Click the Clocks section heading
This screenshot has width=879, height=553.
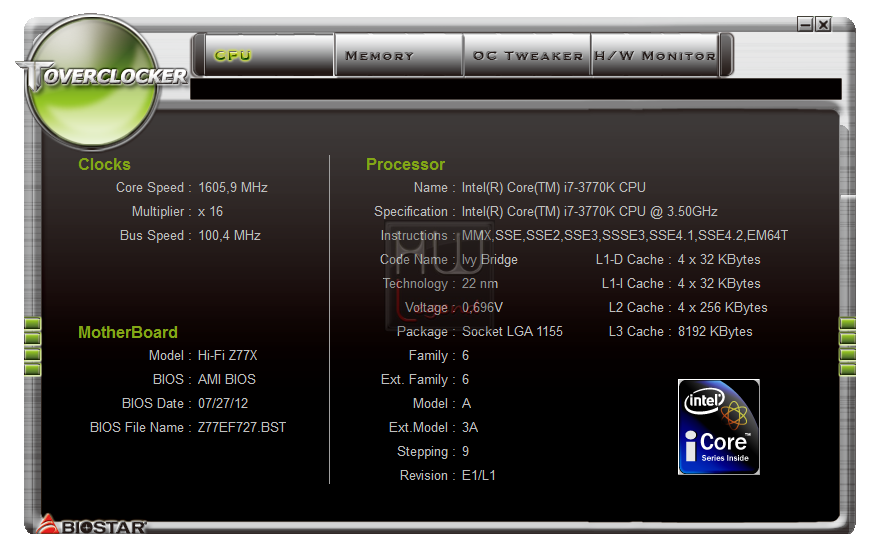tap(104, 164)
